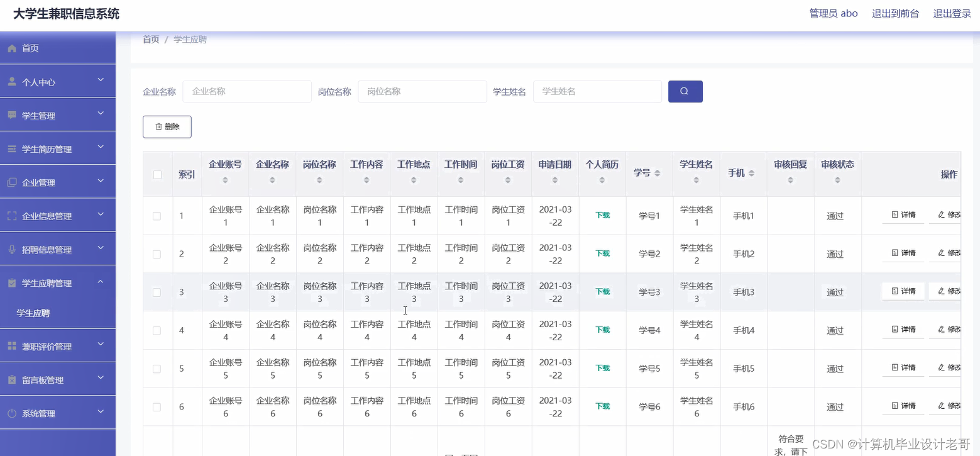Sort by 学生姓名 column arrows
Viewport: 980px width, 456px height.
696,181
